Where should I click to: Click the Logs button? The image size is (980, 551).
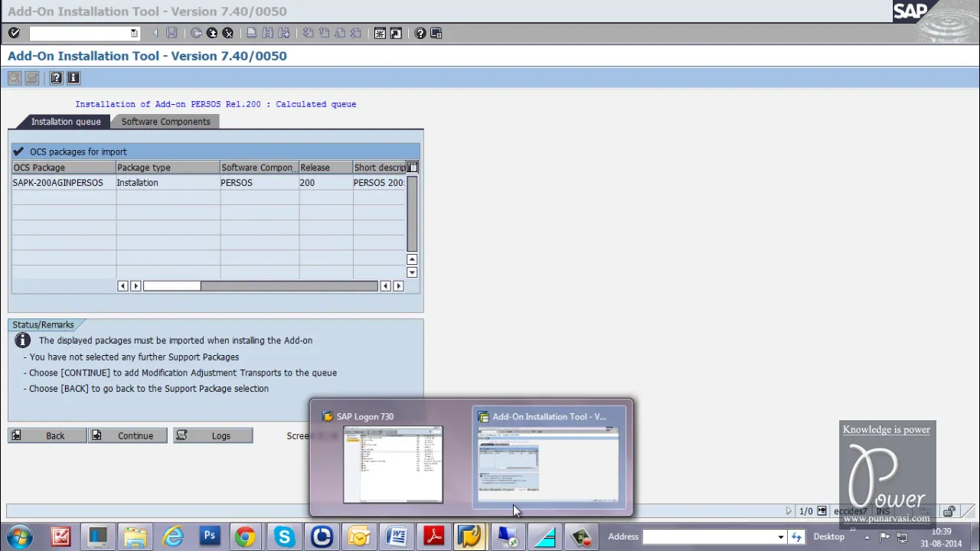click(213, 435)
